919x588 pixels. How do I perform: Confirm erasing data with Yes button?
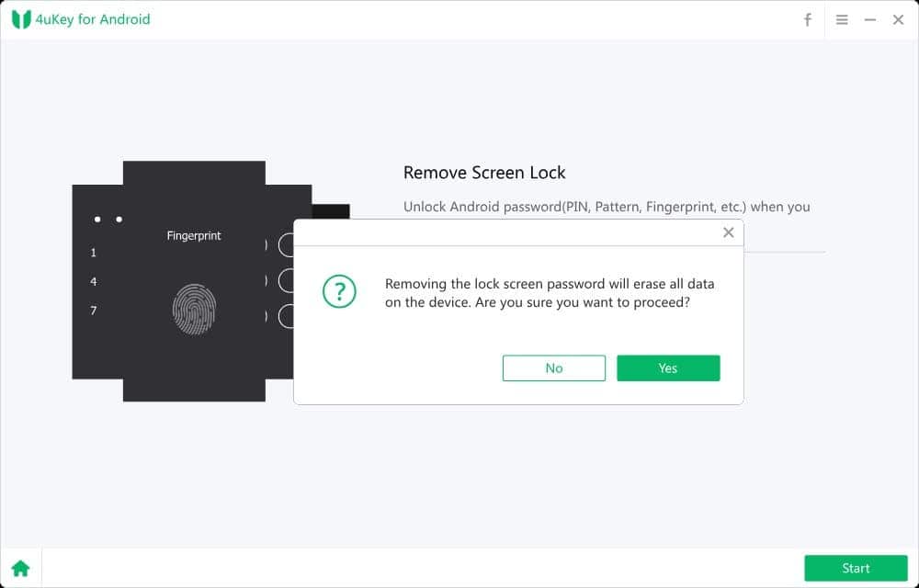[668, 367]
